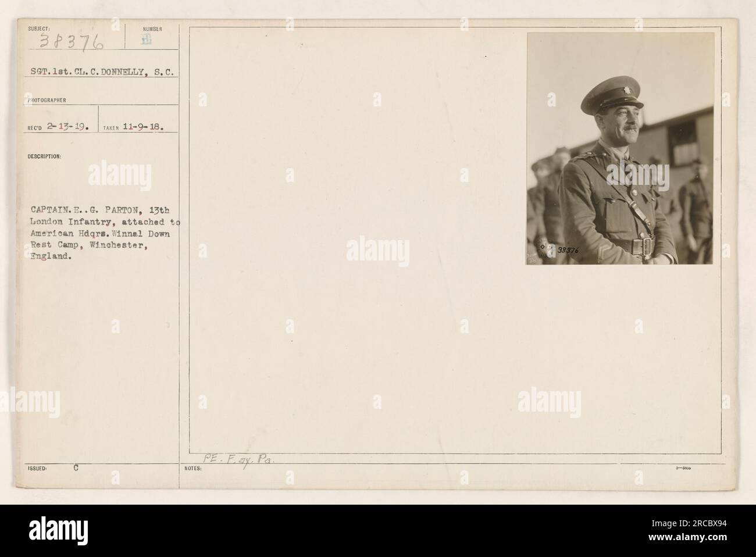This screenshot has height=557, width=756.
Task: Click the portrait photo of Captain Parton
Action: tap(620, 148)
